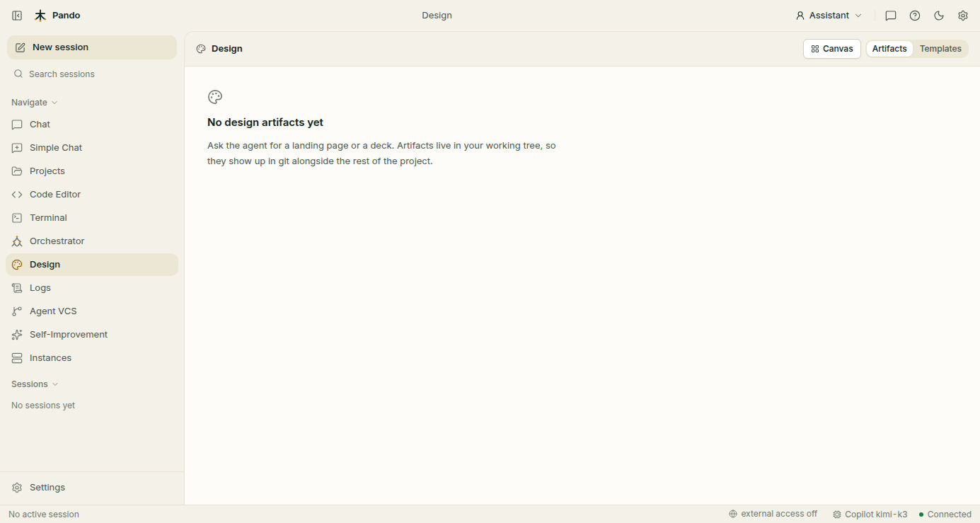Click the external access off status

click(773, 514)
